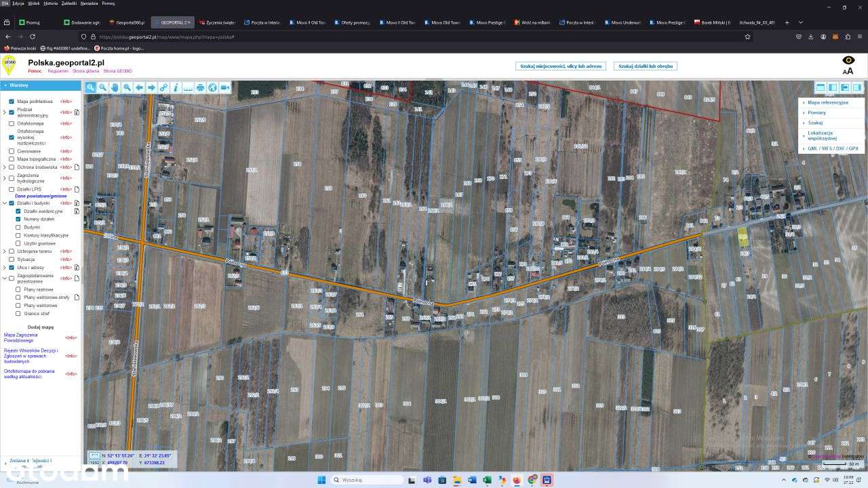Collapse the Zagospodarowanie przestrzenne group
This screenshot has width=868, height=488.
[x=4, y=278]
